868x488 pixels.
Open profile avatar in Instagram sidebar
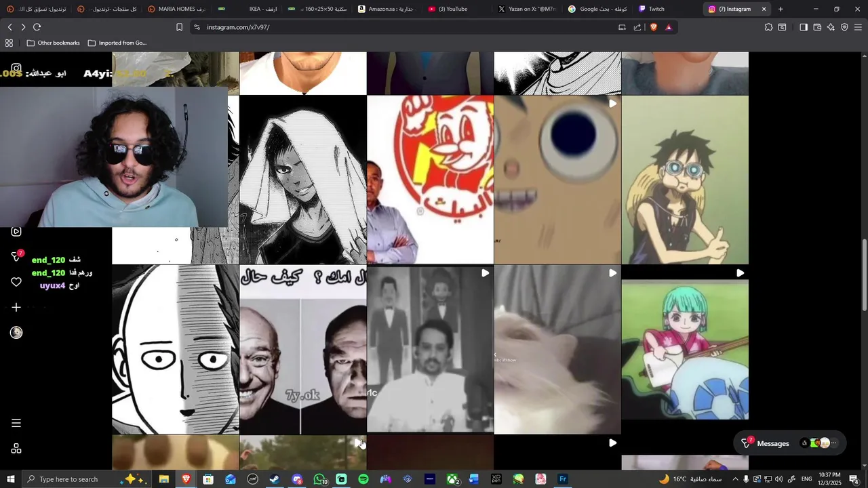[x=16, y=332]
